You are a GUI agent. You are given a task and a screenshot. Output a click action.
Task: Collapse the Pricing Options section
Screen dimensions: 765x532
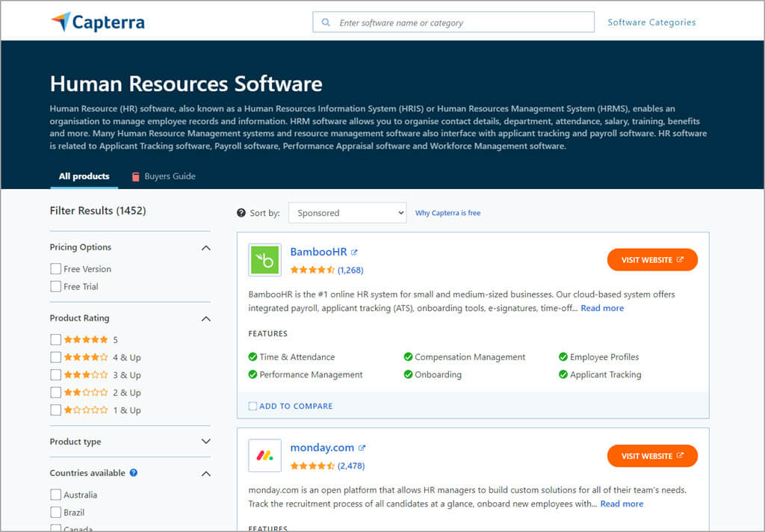(x=206, y=248)
